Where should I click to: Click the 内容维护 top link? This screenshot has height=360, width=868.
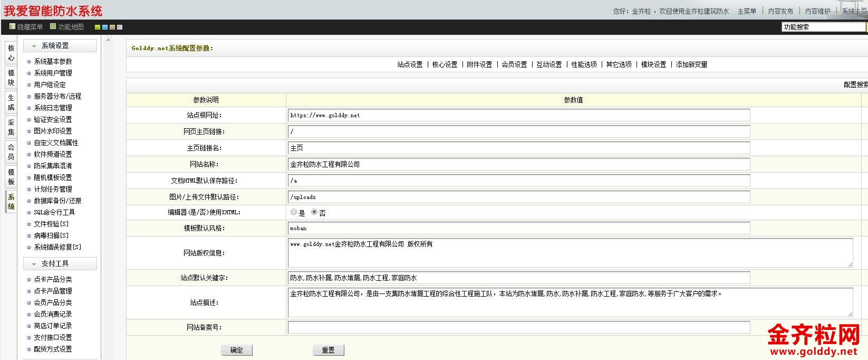(817, 11)
